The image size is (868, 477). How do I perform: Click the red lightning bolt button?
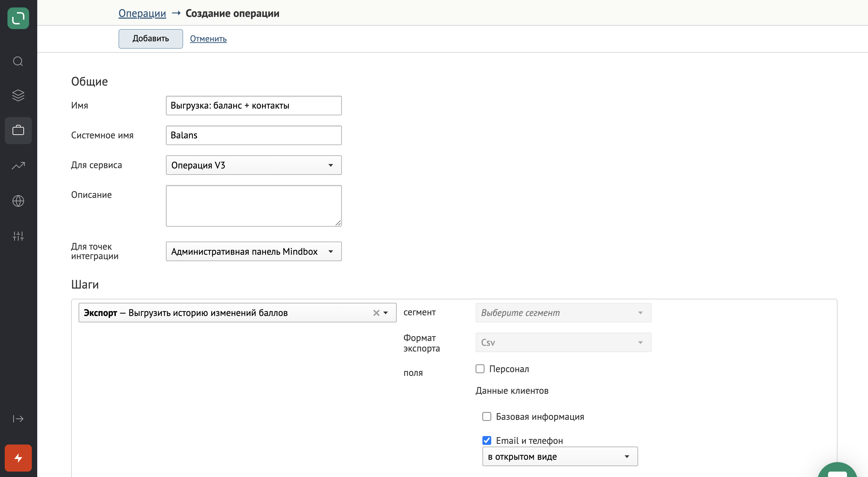coord(18,458)
